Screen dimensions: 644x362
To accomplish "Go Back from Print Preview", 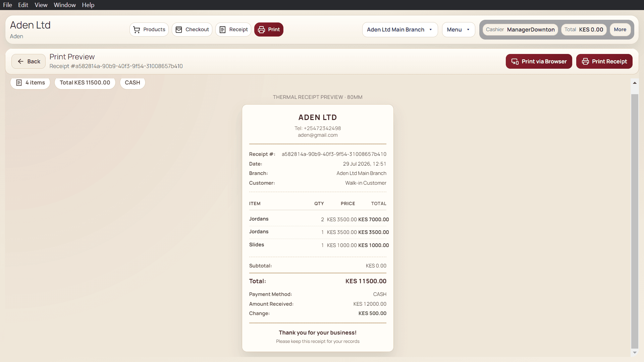I will click(x=29, y=61).
